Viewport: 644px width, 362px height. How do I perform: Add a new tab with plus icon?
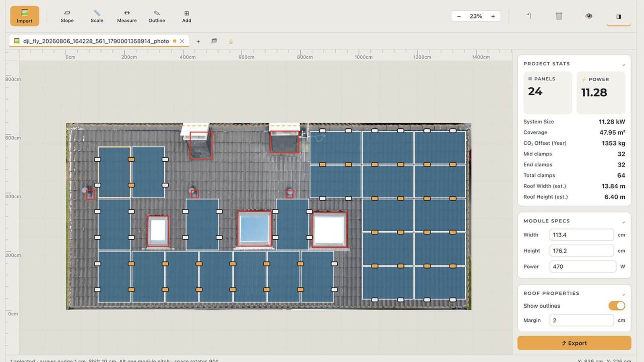point(198,41)
